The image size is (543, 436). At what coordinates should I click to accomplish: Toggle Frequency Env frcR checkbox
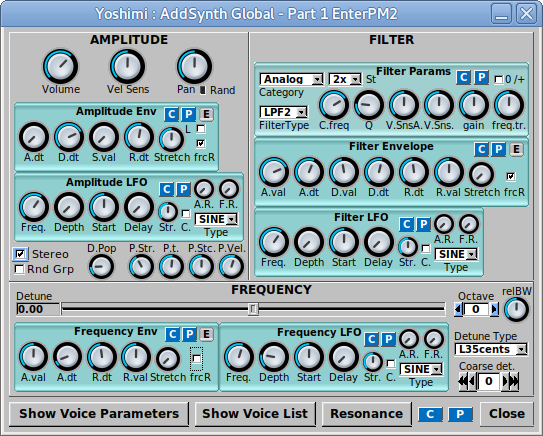(x=196, y=359)
